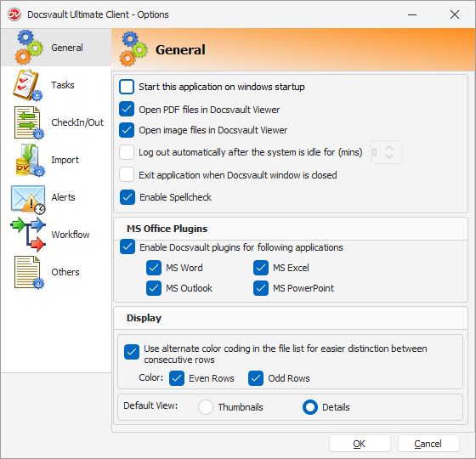The width and height of the screenshot is (476, 459).
Task: Select Thumbnails as default view
Action: pyautogui.click(x=206, y=407)
